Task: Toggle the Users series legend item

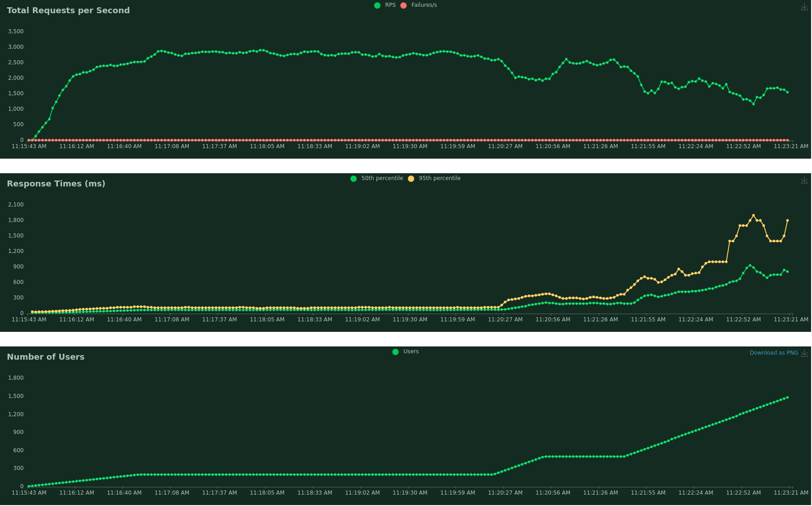Action: click(x=406, y=351)
